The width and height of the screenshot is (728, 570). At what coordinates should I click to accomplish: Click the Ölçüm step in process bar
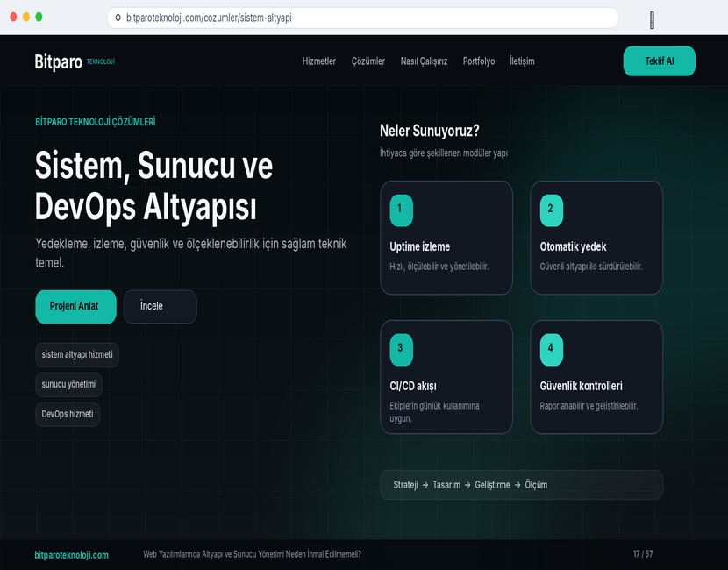click(536, 485)
